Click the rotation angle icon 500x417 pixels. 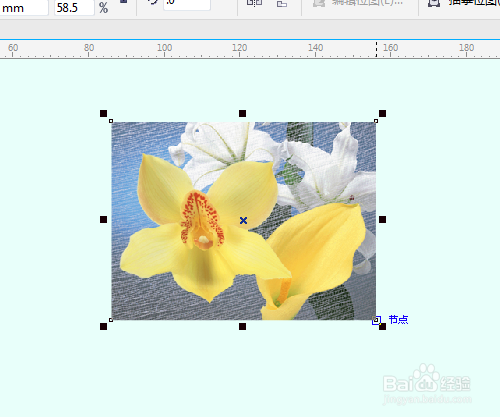[x=153, y=2]
